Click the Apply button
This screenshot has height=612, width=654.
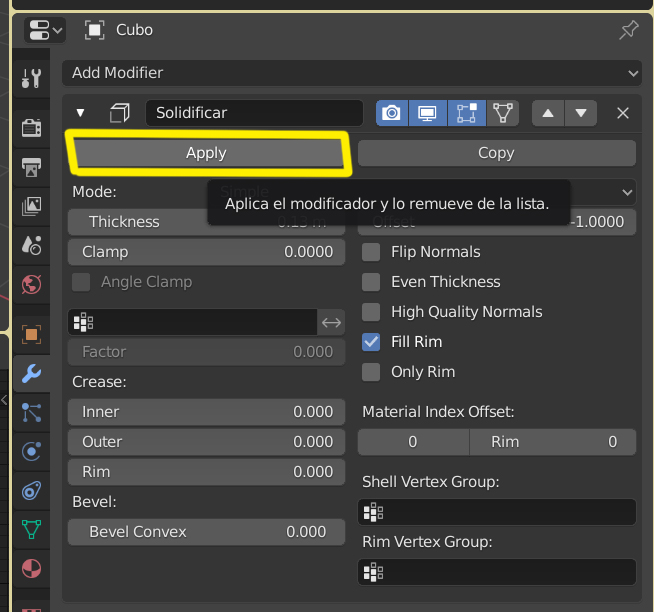207,153
